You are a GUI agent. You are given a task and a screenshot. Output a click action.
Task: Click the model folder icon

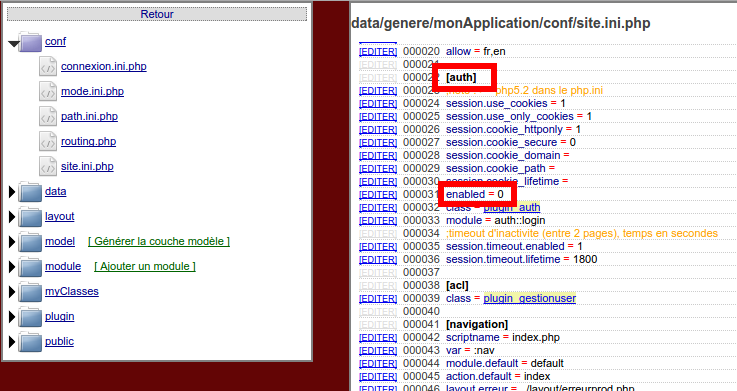(31, 242)
